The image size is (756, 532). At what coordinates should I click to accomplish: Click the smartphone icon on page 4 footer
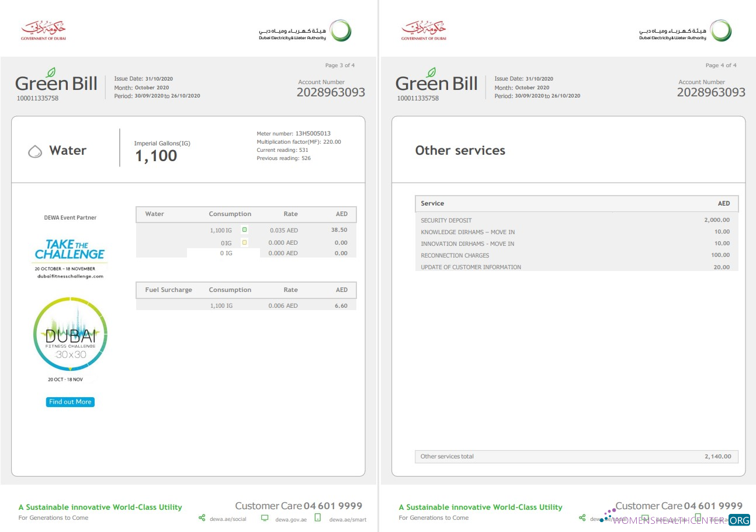pos(698,518)
